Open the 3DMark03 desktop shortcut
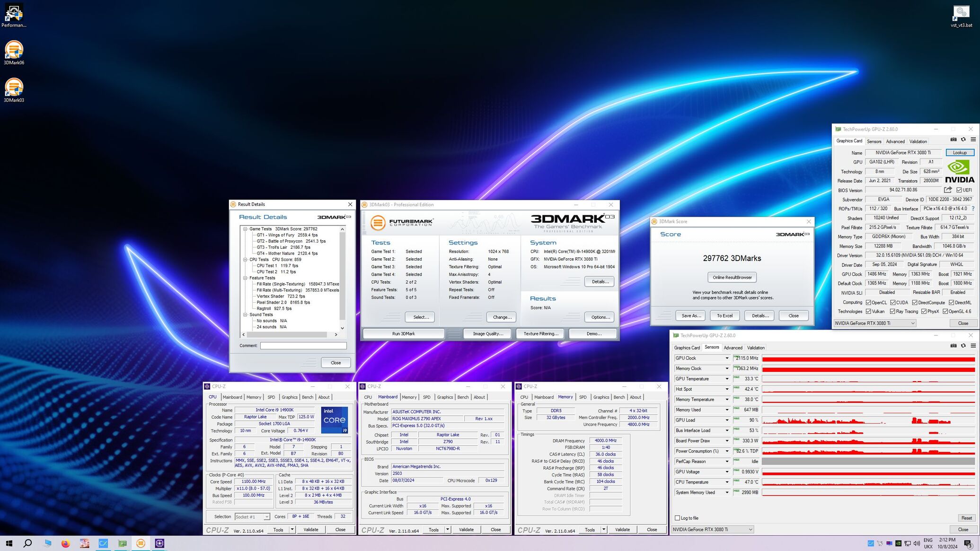This screenshot has width=980, height=551. pyautogui.click(x=14, y=90)
